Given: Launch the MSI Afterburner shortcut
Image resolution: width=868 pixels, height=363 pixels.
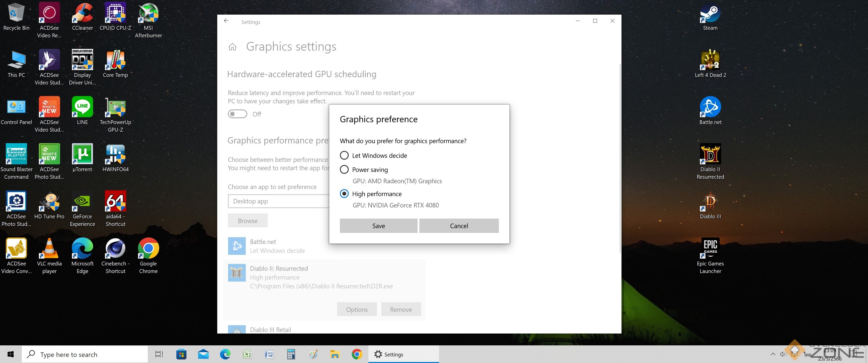Looking at the screenshot, I should pyautogui.click(x=148, y=20).
